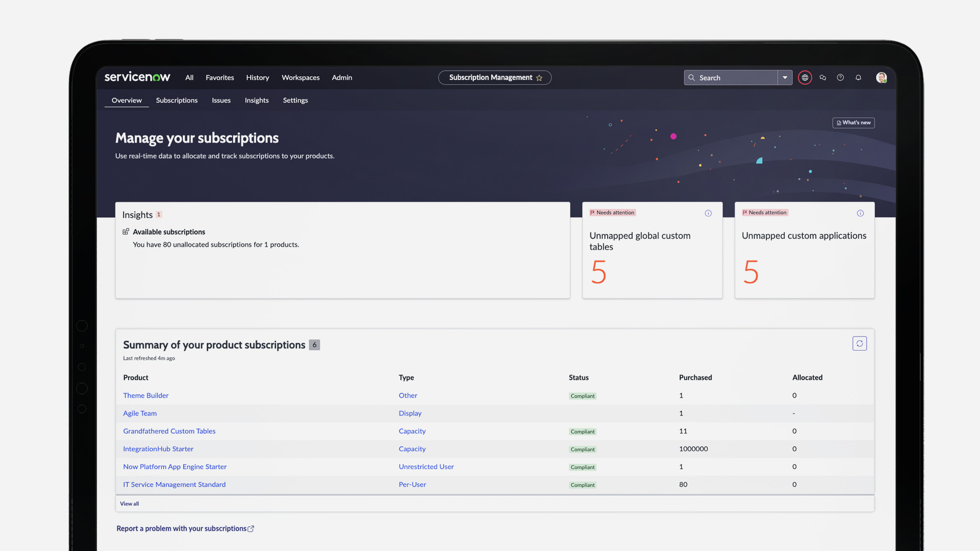The width and height of the screenshot is (980, 551).
Task: Click the user avatar profile picture
Action: click(881, 77)
